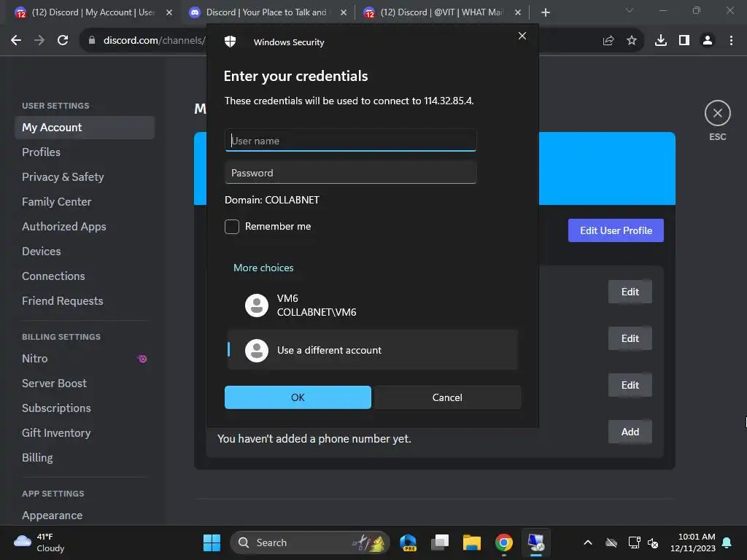
Task: Reload the current Discord page
Action: (x=63, y=41)
